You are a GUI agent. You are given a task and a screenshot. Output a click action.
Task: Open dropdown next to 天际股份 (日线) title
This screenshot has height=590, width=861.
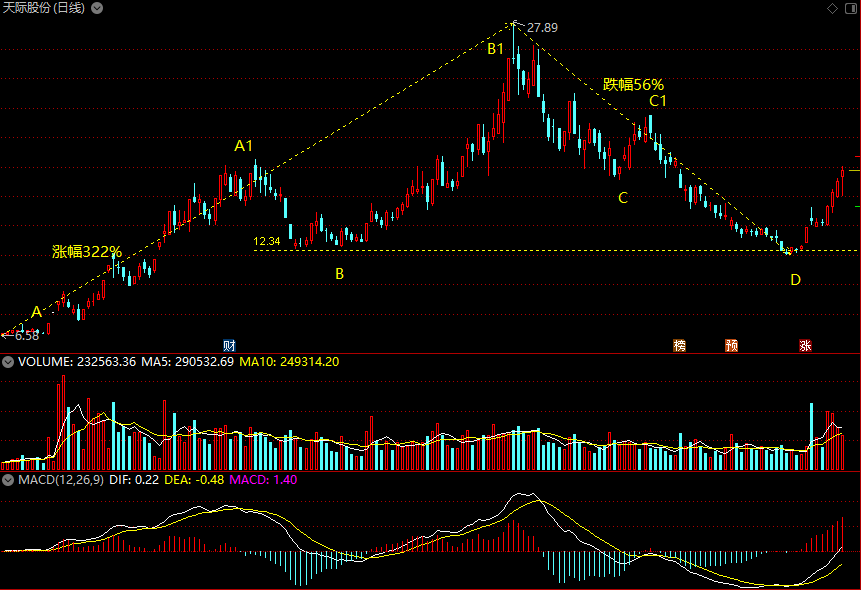pos(94,8)
